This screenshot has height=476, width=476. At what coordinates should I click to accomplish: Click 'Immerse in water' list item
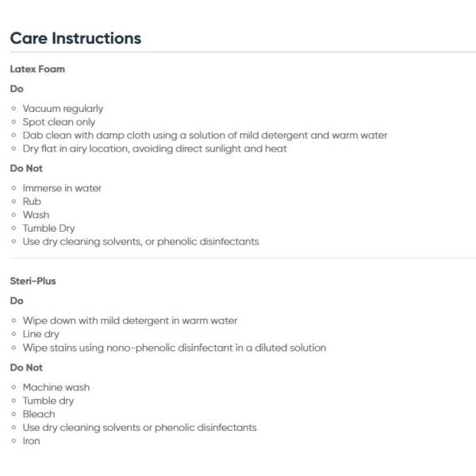pyautogui.click(x=62, y=188)
